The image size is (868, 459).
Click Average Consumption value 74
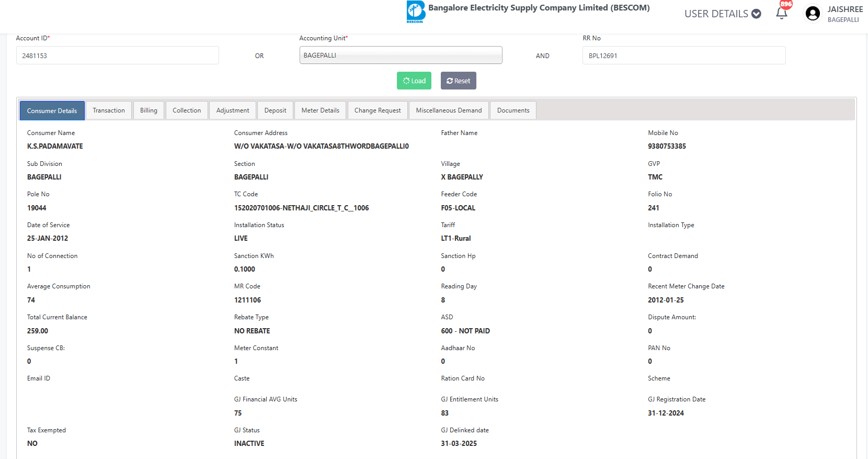click(x=31, y=300)
